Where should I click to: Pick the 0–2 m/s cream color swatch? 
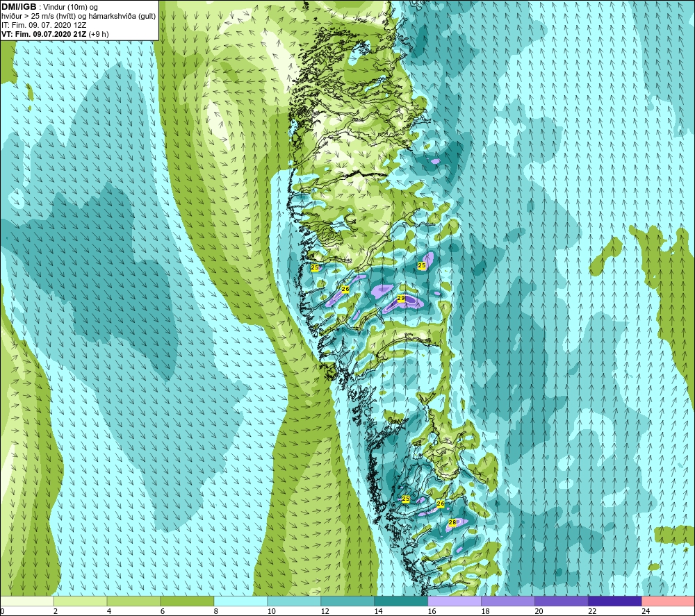27,601
